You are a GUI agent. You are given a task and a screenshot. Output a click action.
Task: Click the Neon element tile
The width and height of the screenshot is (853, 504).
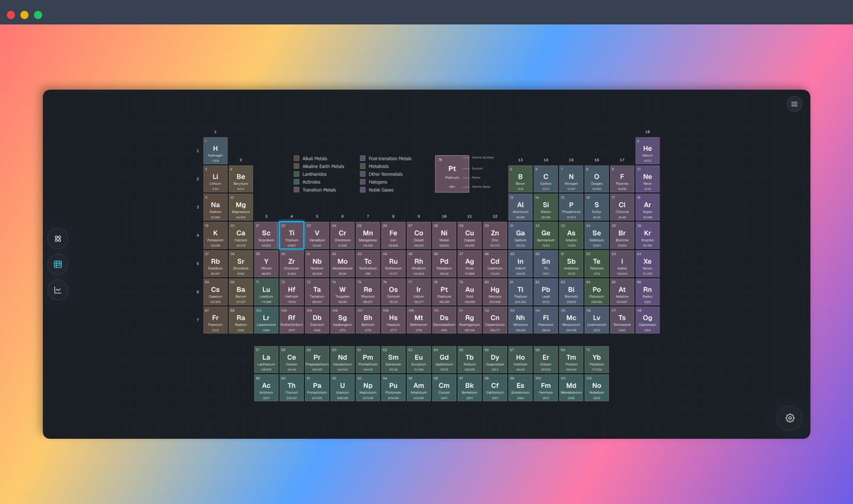click(x=647, y=178)
